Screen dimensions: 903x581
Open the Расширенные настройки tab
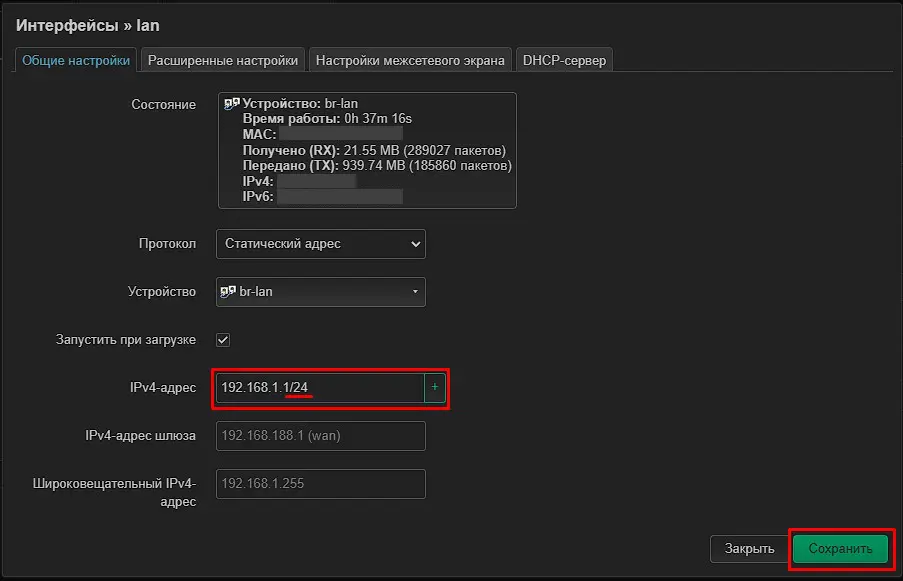[x=223, y=60]
